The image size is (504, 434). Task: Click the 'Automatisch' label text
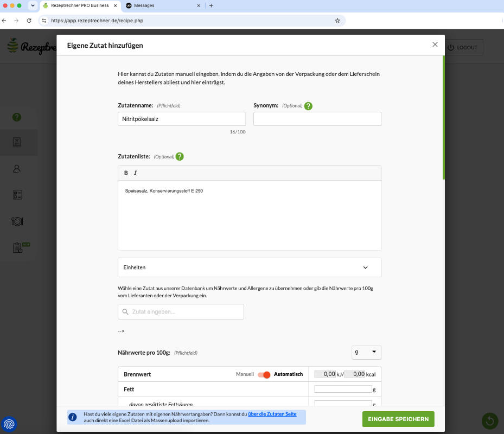coord(288,374)
